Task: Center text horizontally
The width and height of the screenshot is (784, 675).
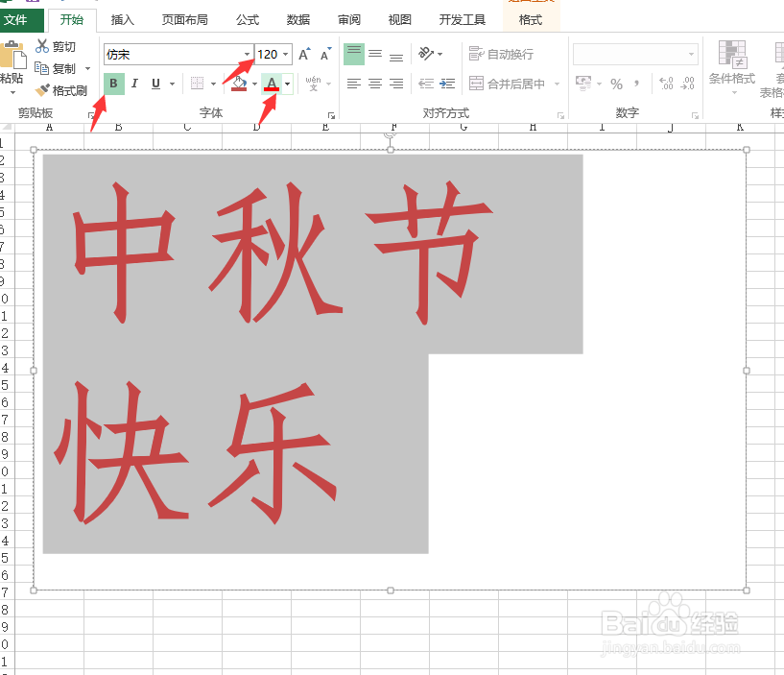Action: [x=375, y=84]
